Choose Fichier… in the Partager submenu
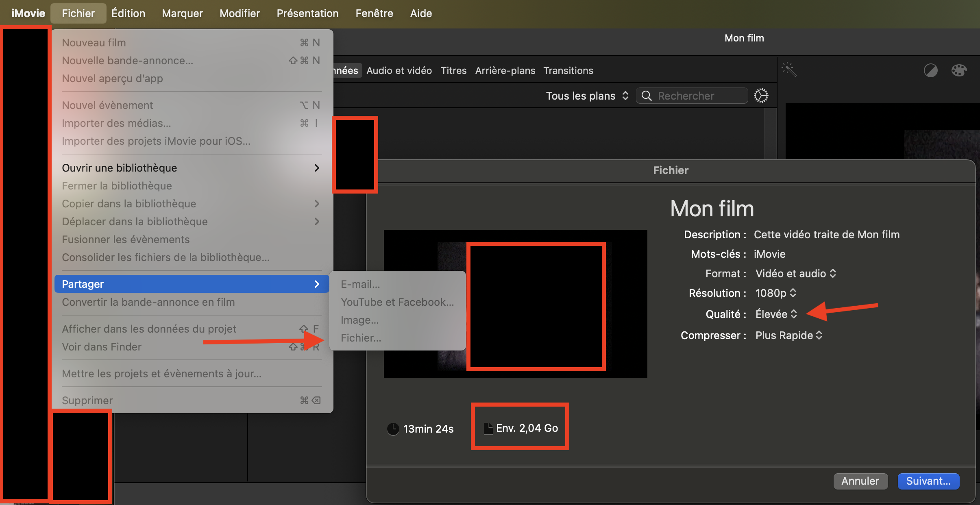The height and width of the screenshot is (505, 980). 361,337
